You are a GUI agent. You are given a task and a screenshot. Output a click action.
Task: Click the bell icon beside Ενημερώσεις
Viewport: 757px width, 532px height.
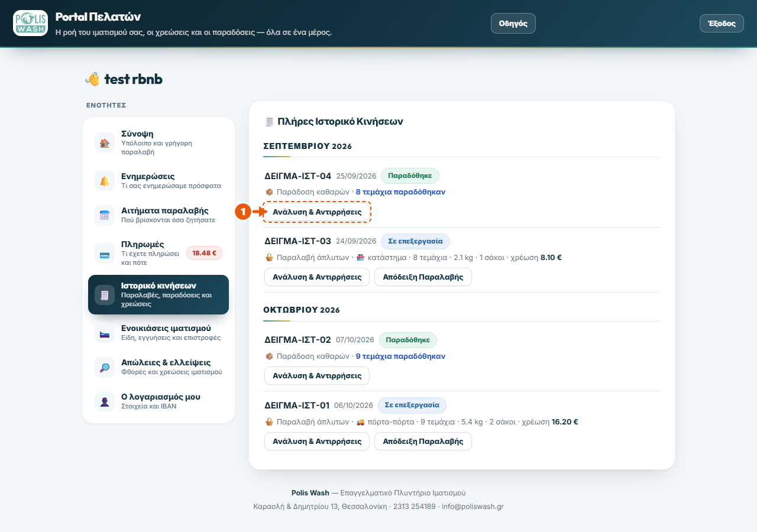(105, 181)
